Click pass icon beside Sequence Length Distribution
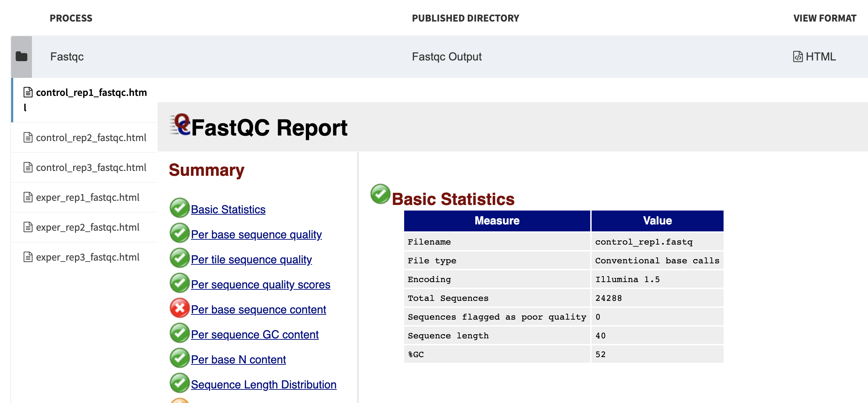Screen dimensions: 868x403 tap(180, 383)
